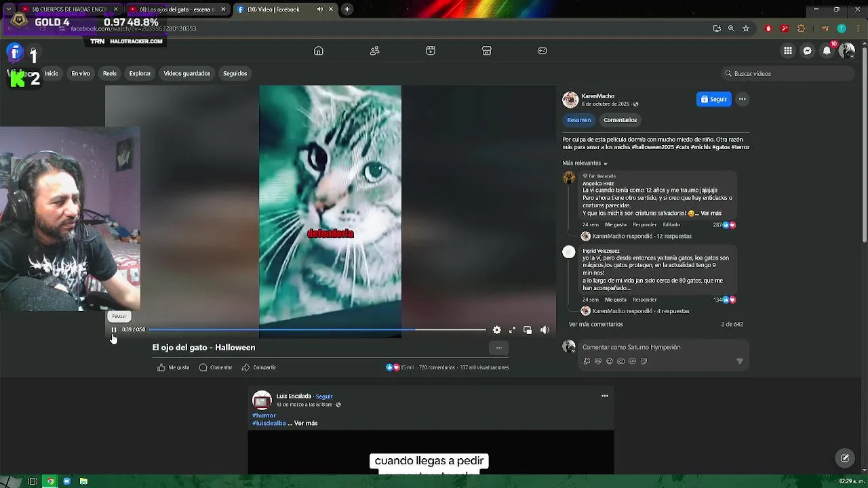Viewport: 868px width, 488px height.
Task: Open more options next to Seguir button
Action: tap(743, 99)
